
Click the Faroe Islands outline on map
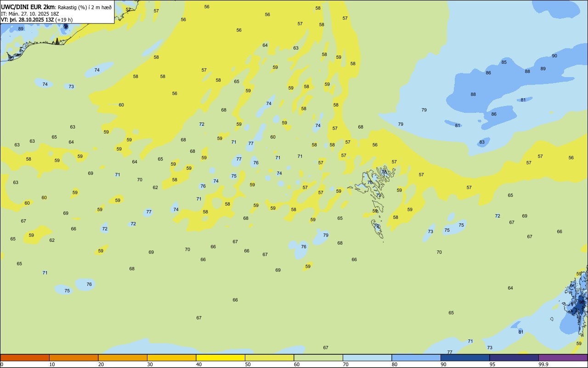(372, 202)
